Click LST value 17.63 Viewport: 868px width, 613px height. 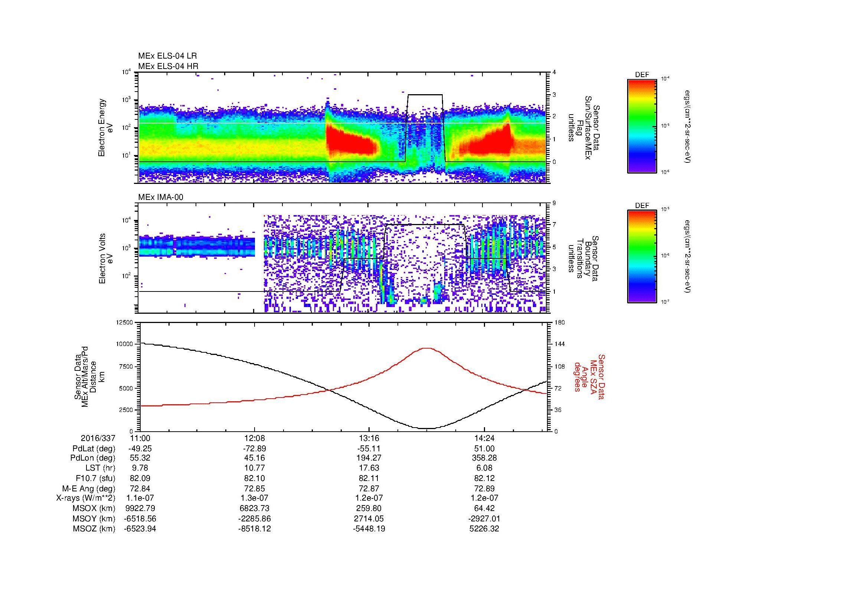369,468
